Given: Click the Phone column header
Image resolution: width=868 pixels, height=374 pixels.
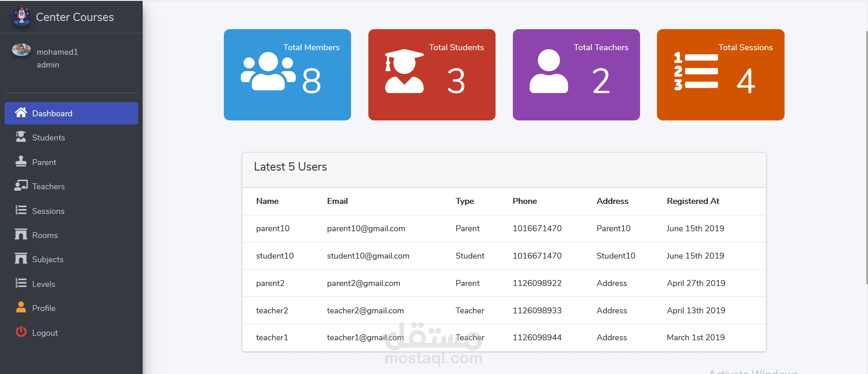Looking at the screenshot, I should 525,201.
